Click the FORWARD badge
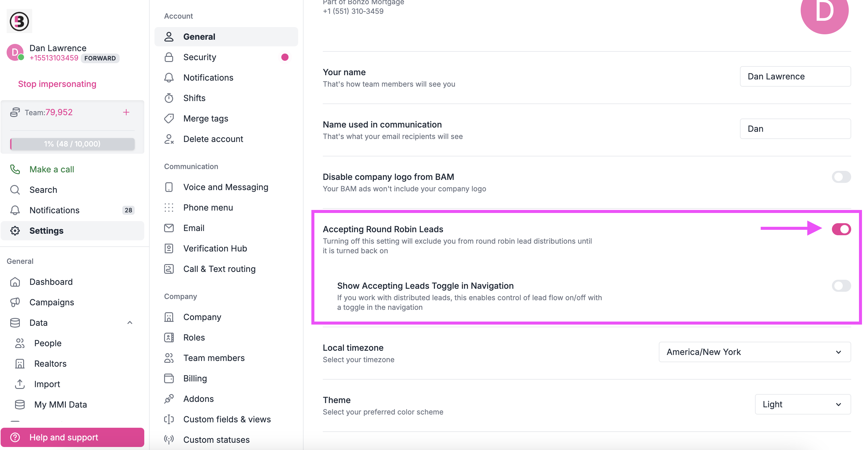The width and height of the screenshot is (868, 450). click(100, 58)
